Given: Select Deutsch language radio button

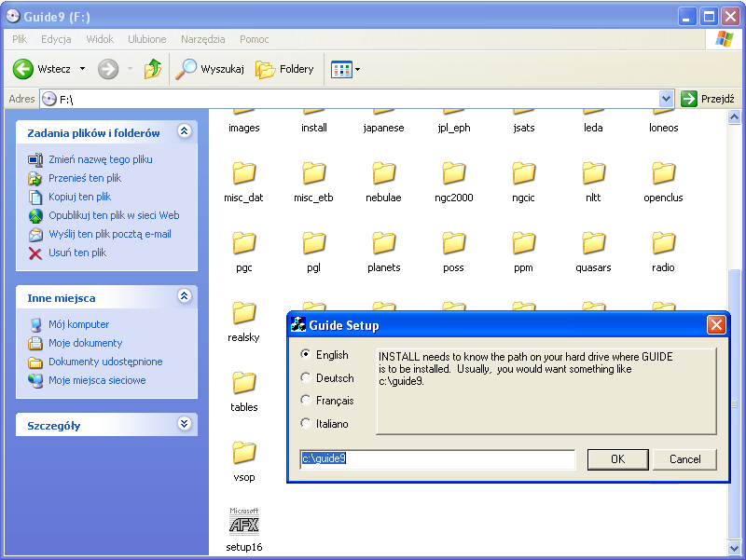Looking at the screenshot, I should (306, 377).
